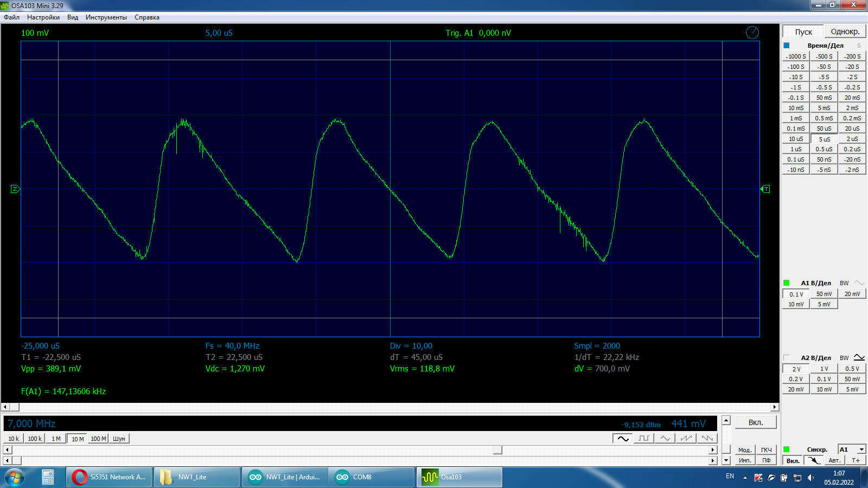Click the Z zero-level marker on left
Screen dimensions: 868x488
coord(15,189)
